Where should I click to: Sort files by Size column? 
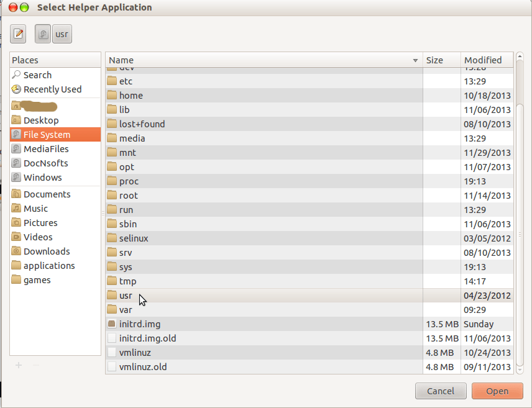click(x=441, y=60)
